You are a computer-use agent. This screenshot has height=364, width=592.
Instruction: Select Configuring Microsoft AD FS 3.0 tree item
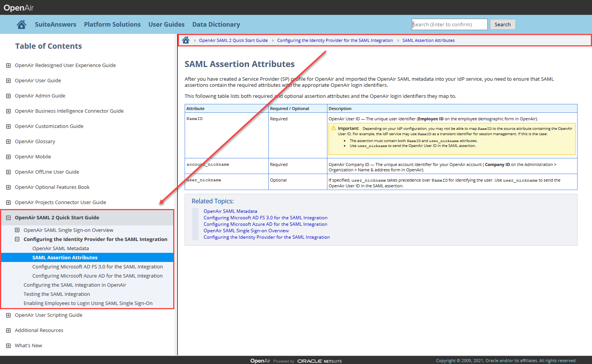97,267
